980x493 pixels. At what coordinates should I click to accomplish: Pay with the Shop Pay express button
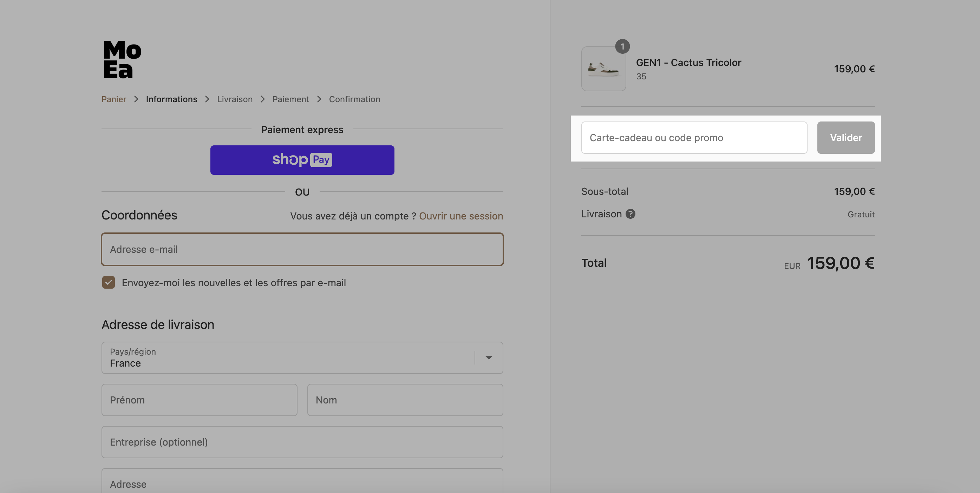(302, 160)
